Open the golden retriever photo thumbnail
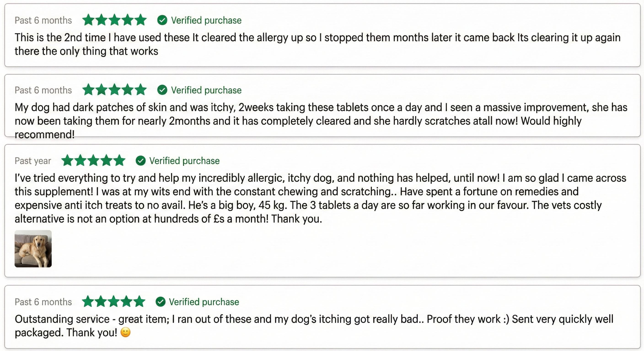Image resolution: width=644 pixels, height=351 pixels. tap(33, 249)
